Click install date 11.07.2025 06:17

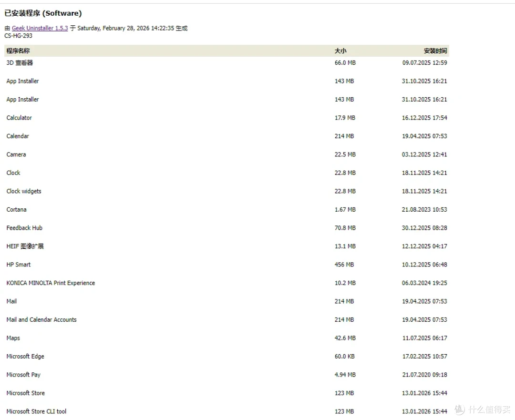(x=425, y=338)
